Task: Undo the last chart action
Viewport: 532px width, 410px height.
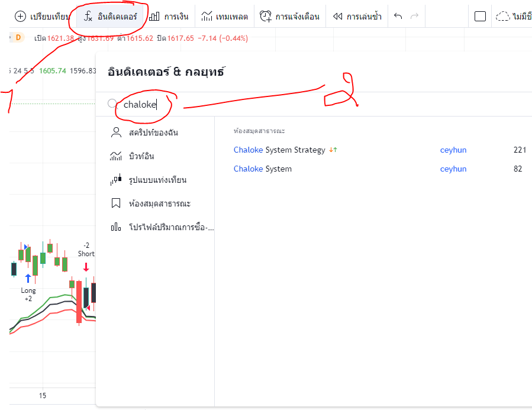Action: point(398,16)
